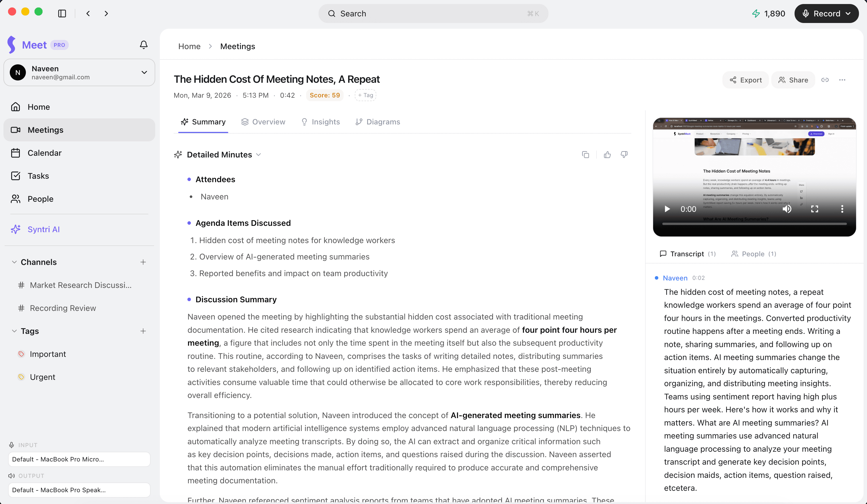Mute the video volume
The image size is (867, 504).
pyautogui.click(x=787, y=209)
